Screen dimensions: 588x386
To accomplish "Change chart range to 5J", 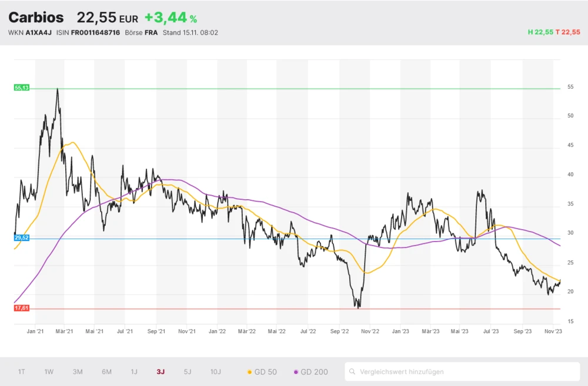I will tap(188, 371).
